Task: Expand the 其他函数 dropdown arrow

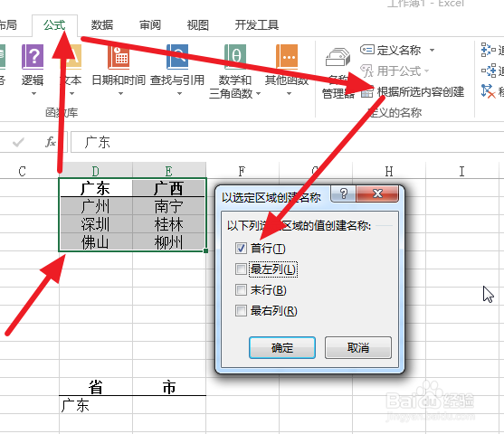Action: pyautogui.click(x=289, y=94)
